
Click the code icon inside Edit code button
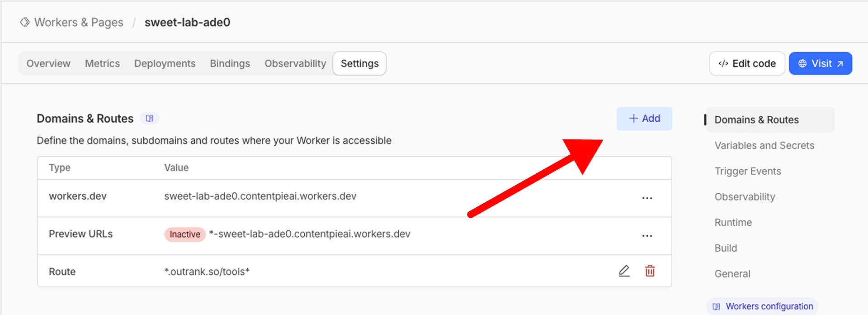click(724, 63)
